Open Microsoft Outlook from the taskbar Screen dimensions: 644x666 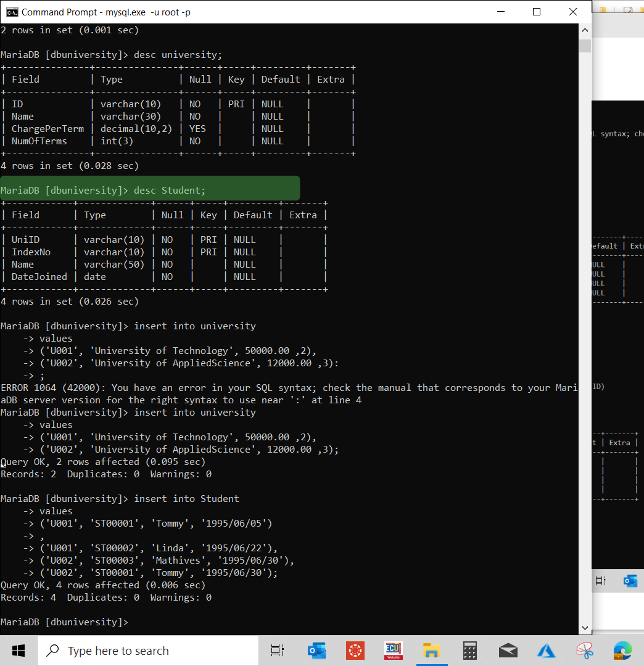tap(317, 651)
